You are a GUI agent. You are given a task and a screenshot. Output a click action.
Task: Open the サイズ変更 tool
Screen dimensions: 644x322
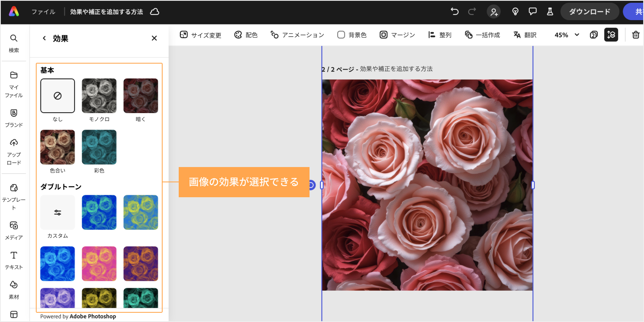[200, 35]
